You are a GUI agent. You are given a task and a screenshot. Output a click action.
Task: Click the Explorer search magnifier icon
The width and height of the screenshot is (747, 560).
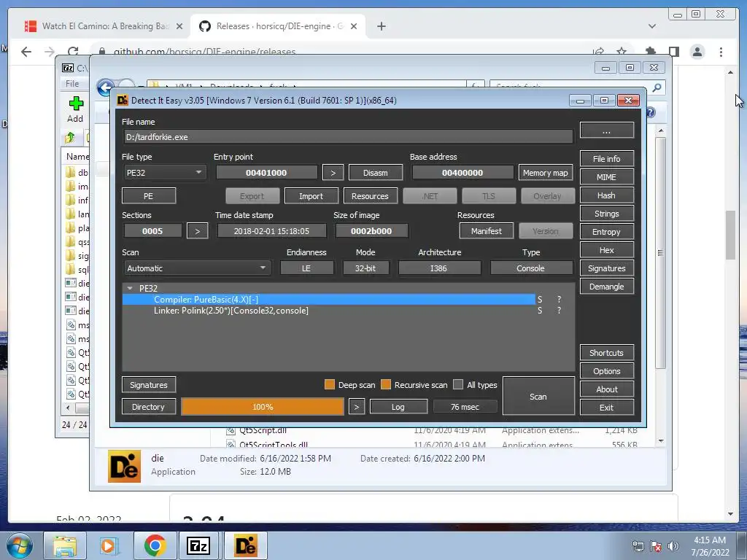click(657, 87)
